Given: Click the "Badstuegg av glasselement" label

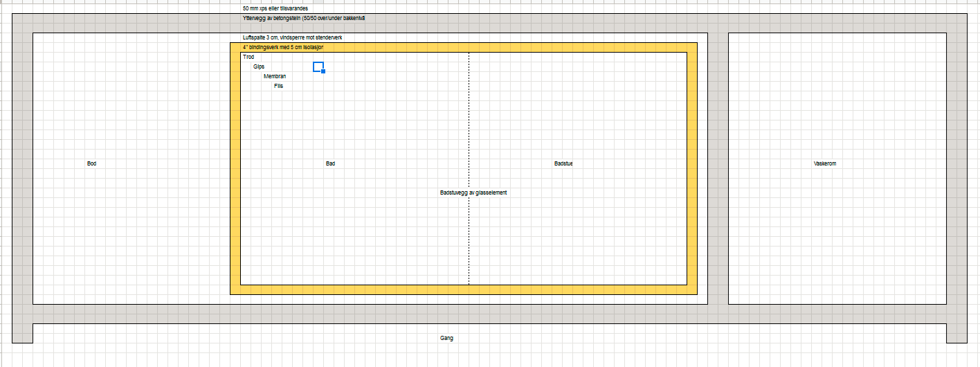Looking at the screenshot, I should coord(473,193).
